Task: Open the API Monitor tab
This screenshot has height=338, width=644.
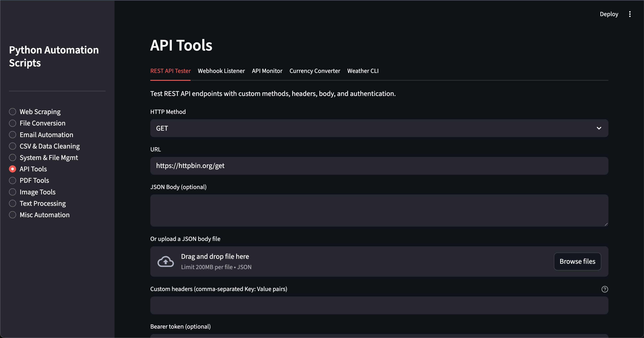Action: 267,71
